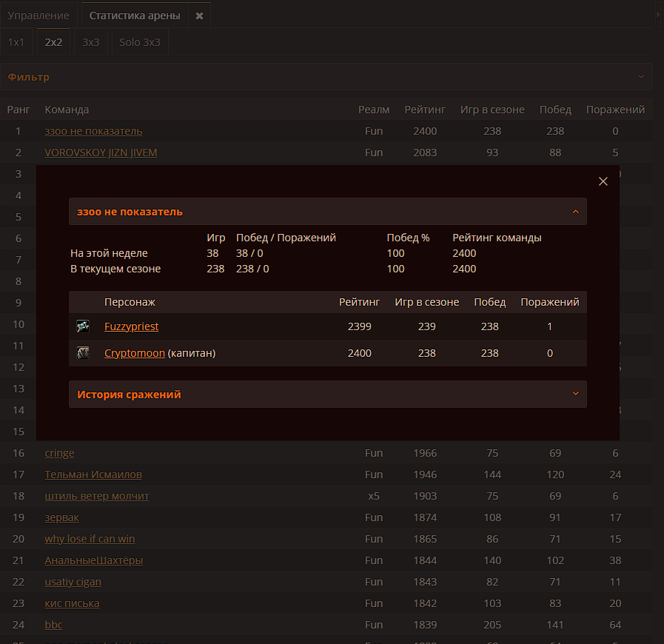Open Fuzzypriest character link
The height and width of the screenshot is (644, 664).
pos(131,326)
